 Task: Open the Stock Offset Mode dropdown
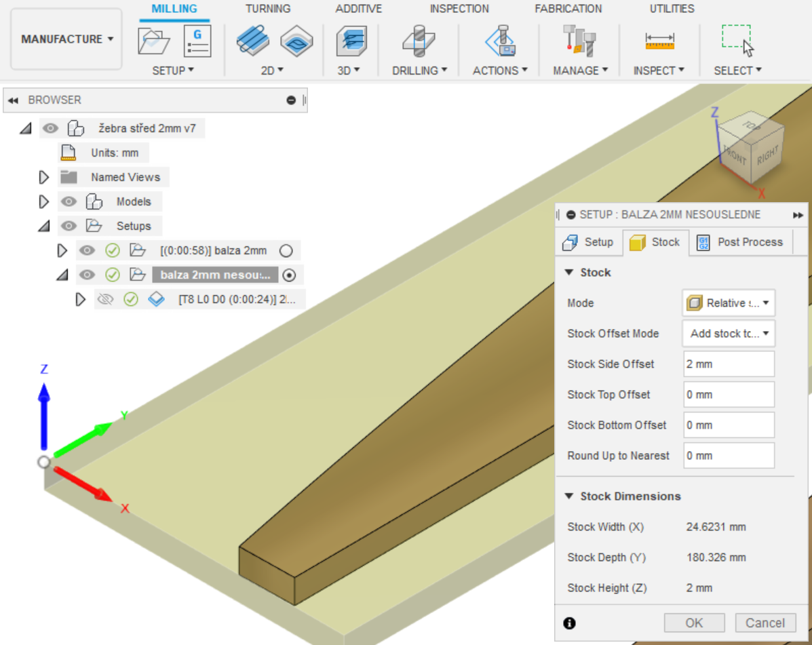pyautogui.click(x=728, y=334)
